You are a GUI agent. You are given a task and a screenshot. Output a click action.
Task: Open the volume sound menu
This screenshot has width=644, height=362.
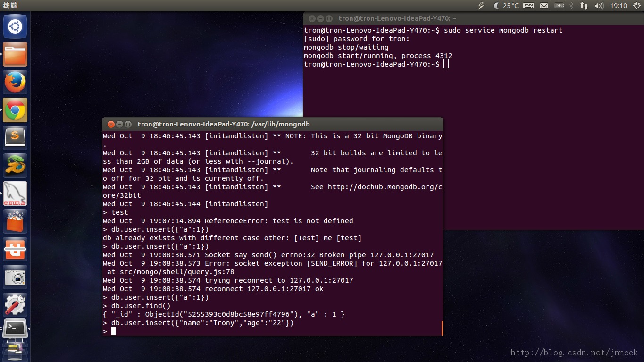coord(599,6)
